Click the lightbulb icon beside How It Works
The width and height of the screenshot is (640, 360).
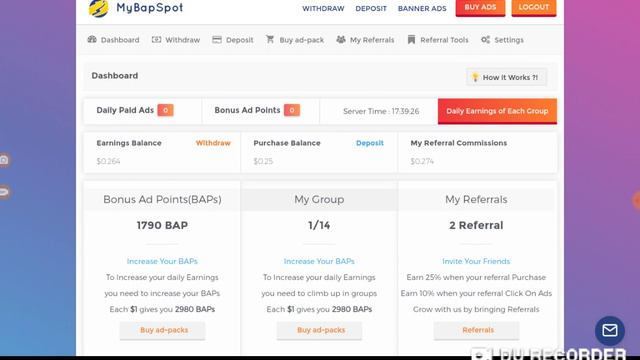pyautogui.click(x=475, y=77)
